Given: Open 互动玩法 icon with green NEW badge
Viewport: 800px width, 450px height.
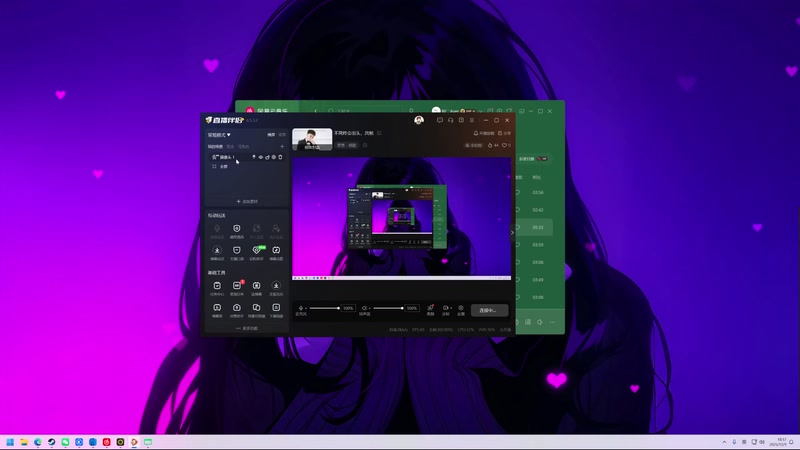Looking at the screenshot, I should pos(257,252).
